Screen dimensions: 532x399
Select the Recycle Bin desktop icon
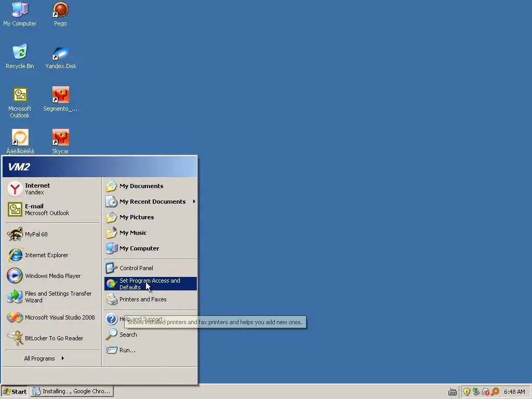pos(20,57)
